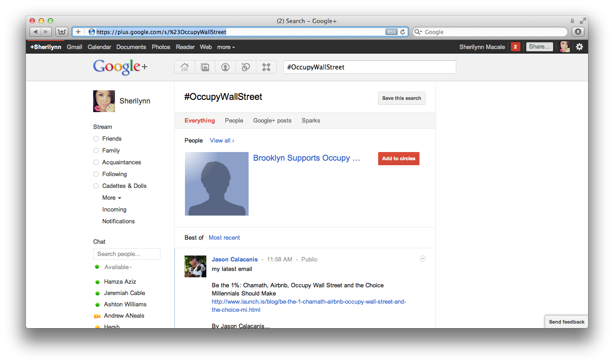The image size is (614, 364).
Task: Open the Google+ Circles icon
Action: click(246, 67)
